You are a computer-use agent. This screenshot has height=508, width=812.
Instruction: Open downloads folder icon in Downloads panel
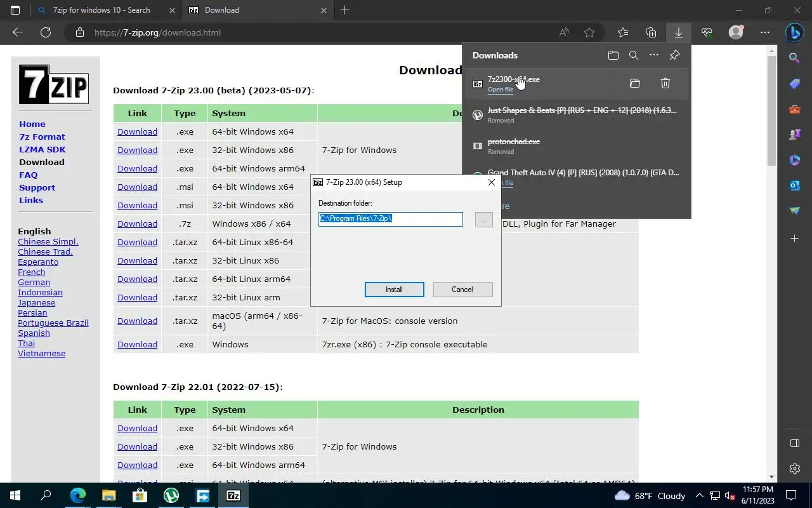[x=613, y=55]
